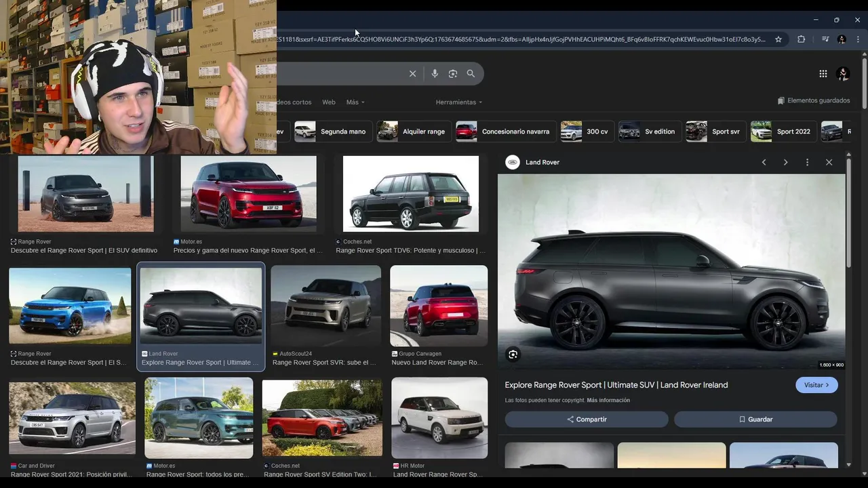Select the Alquiler range filter chip

coord(414,131)
